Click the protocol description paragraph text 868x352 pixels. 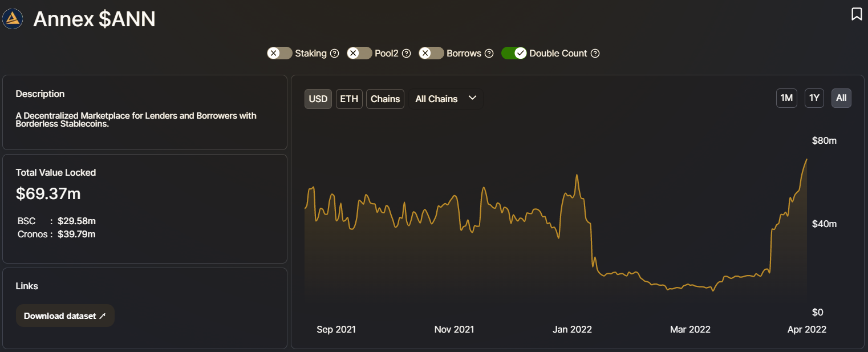136,119
